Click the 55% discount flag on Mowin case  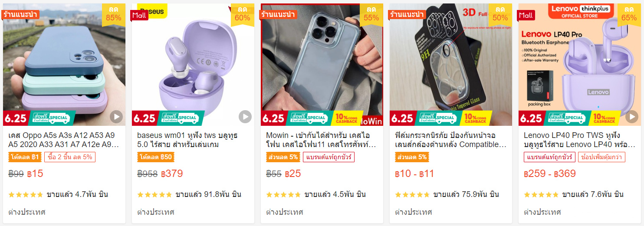(371, 14)
